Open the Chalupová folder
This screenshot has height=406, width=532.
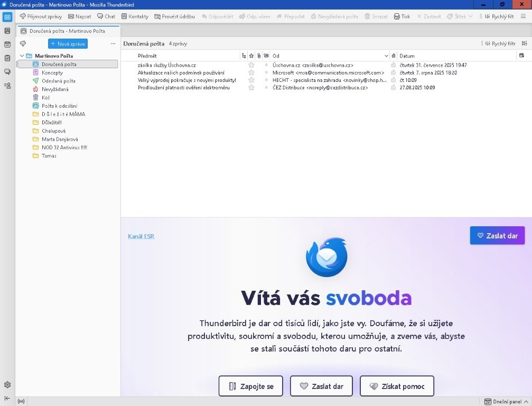68,131
